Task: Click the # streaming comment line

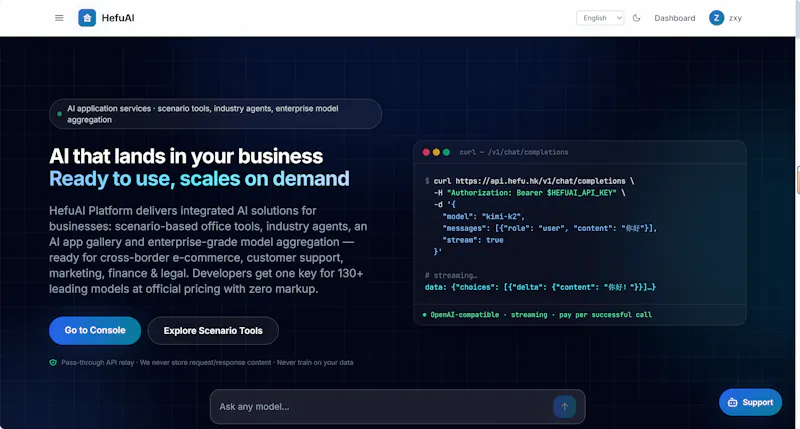Action: pos(451,275)
